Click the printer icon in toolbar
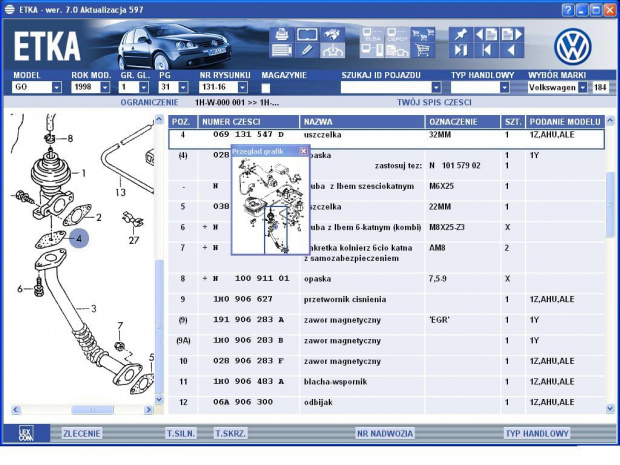The height and width of the screenshot is (465, 620). point(282,35)
